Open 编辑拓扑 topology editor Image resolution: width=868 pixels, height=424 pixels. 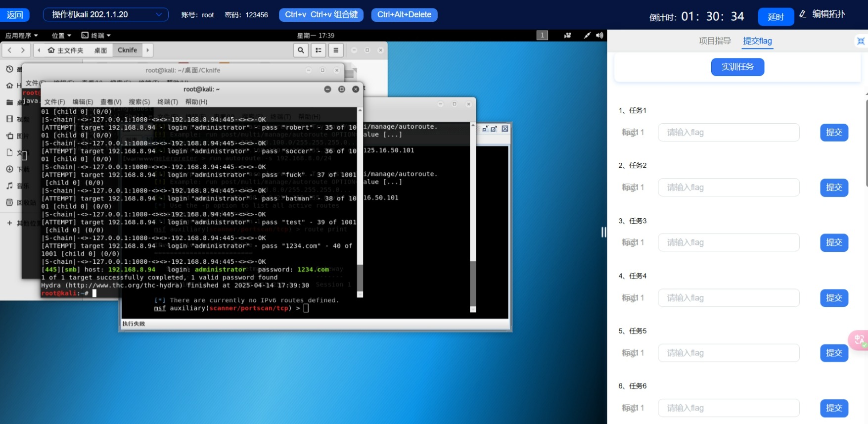822,14
